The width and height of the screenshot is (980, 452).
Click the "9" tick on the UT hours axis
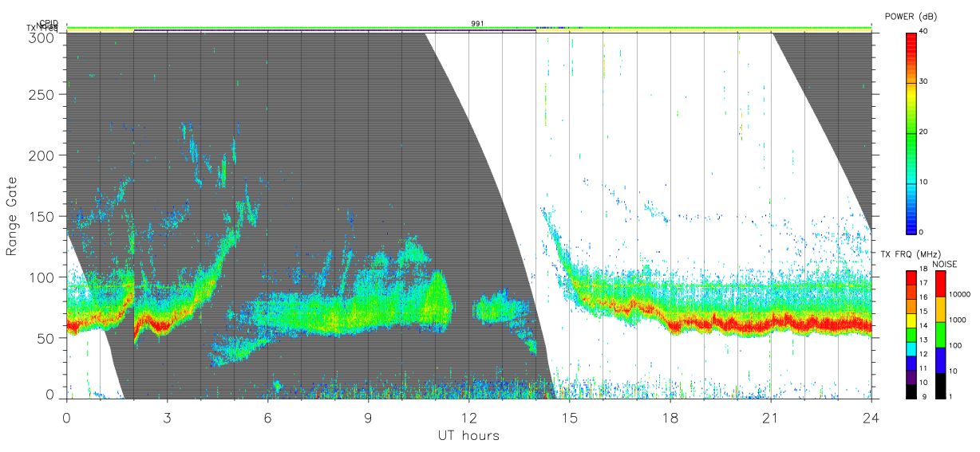tap(368, 417)
